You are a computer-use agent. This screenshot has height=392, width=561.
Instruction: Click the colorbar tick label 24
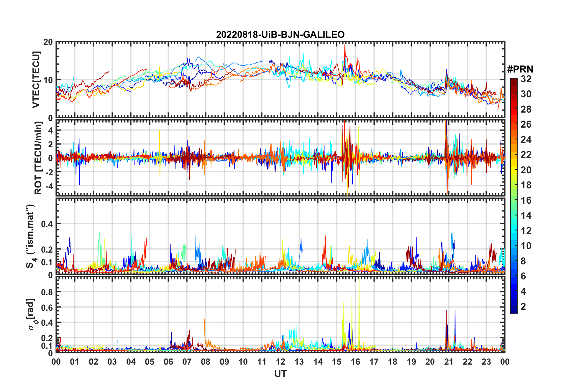(526, 139)
